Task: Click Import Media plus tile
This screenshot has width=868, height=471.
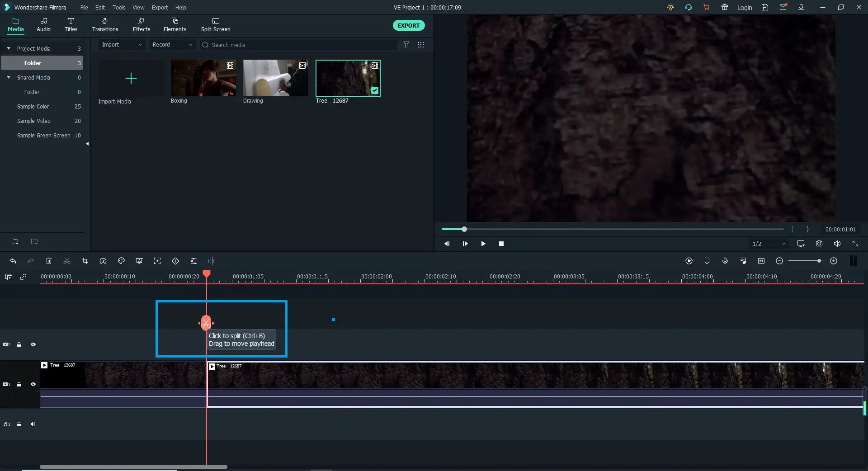Action: tap(131, 78)
